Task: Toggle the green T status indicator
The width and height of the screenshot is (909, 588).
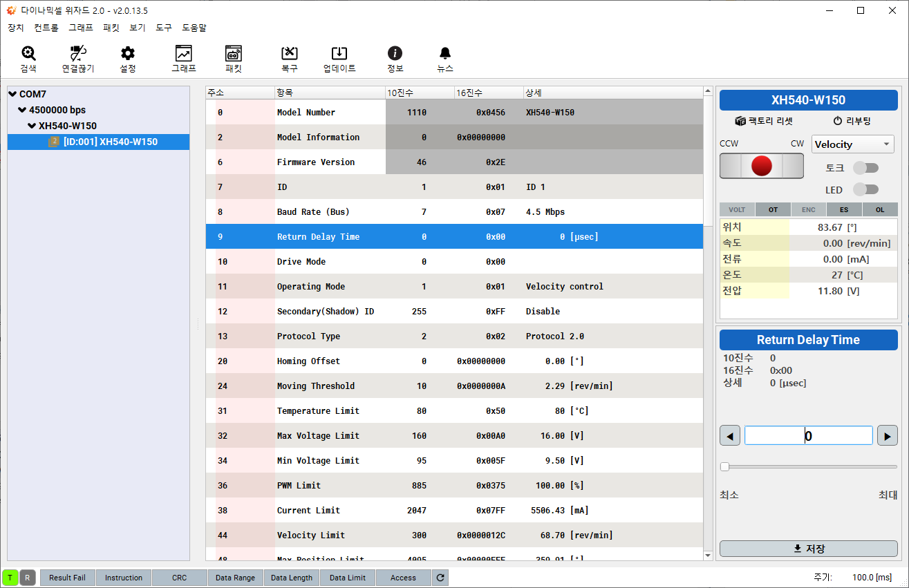Action: coord(10,578)
